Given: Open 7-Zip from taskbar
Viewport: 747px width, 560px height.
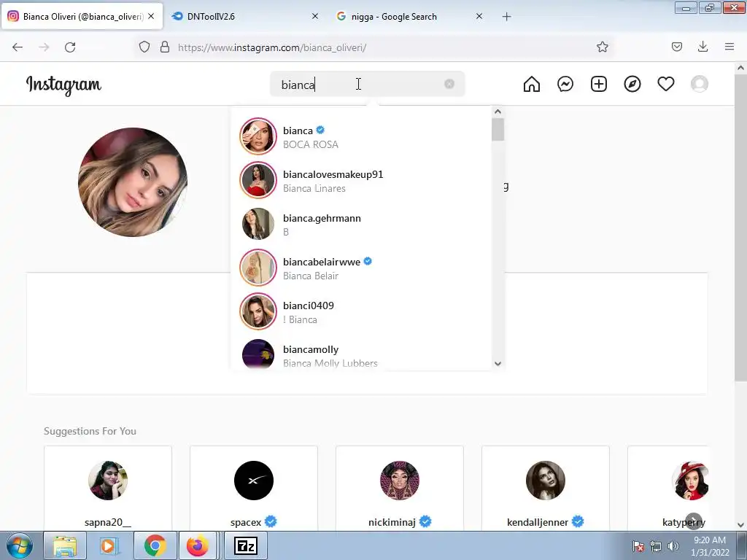Looking at the screenshot, I should [246, 545].
